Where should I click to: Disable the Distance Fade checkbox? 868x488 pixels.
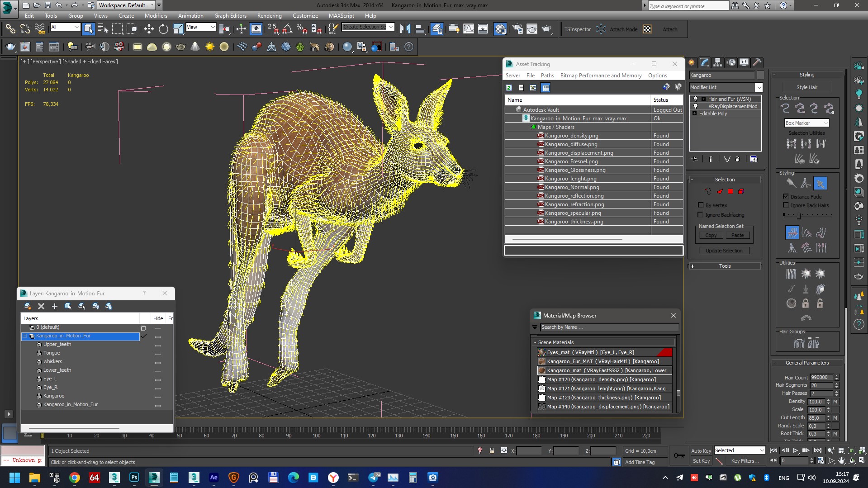[786, 197]
